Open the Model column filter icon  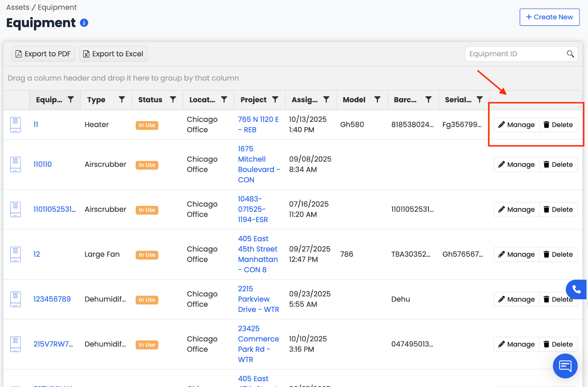pyautogui.click(x=377, y=99)
